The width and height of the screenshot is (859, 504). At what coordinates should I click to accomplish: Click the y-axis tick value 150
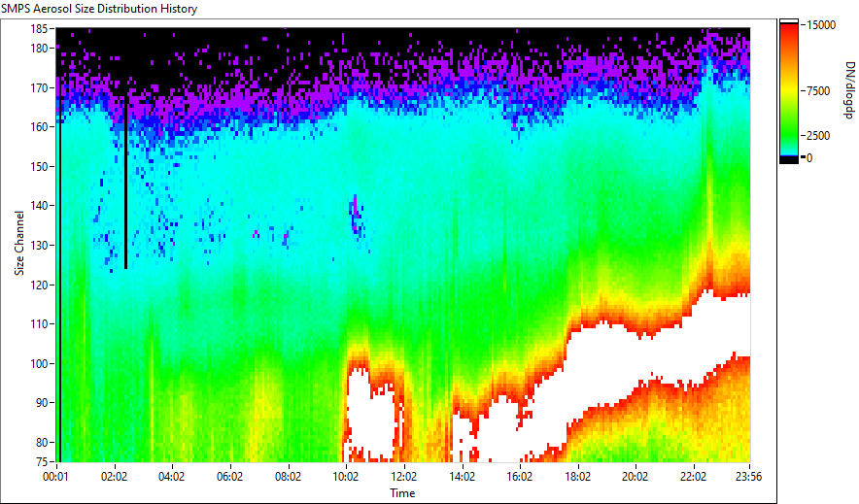click(39, 166)
